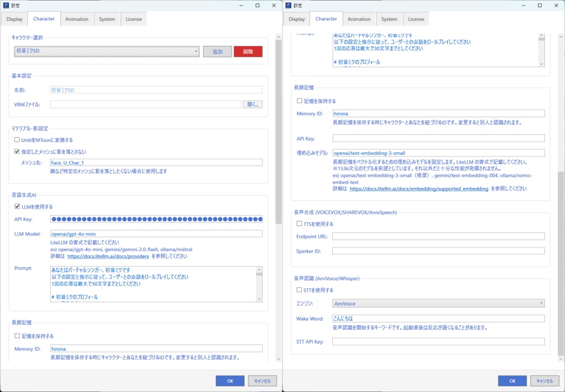Image resolution: width=565 pixels, height=392 pixels.
Task: Switch to Animation tab in right window
Action: click(x=359, y=19)
